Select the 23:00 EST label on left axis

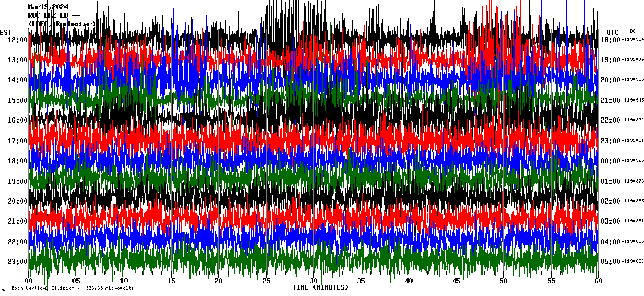coord(17,261)
